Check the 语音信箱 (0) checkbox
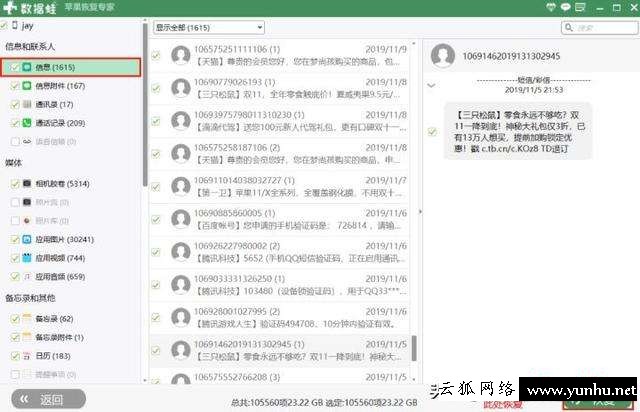 [15, 142]
